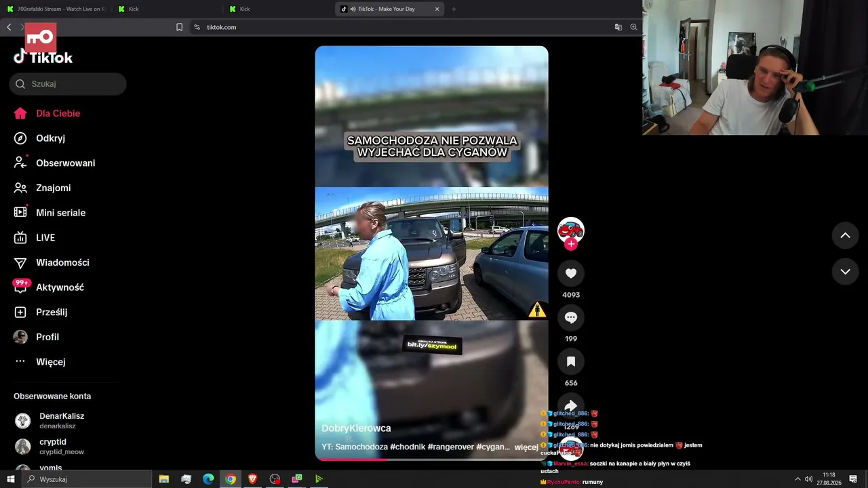Image resolution: width=868 pixels, height=488 pixels.
Task: Bookmark the video
Action: 571,361
